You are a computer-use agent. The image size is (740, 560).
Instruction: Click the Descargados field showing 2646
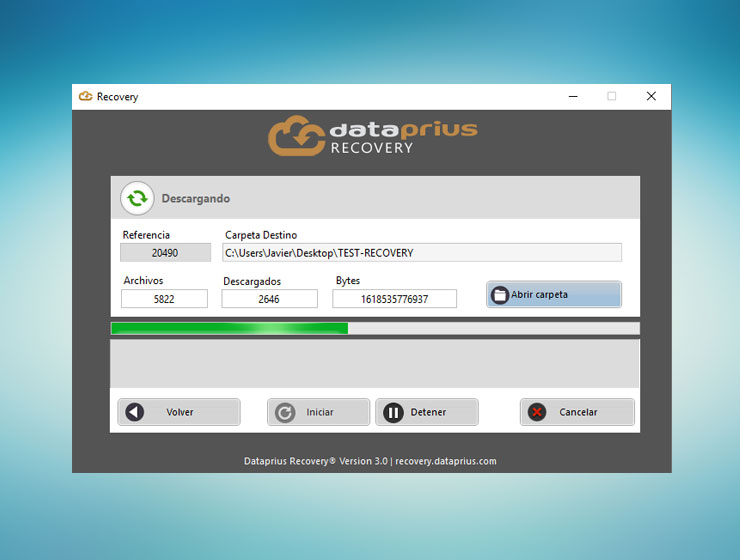pos(269,299)
